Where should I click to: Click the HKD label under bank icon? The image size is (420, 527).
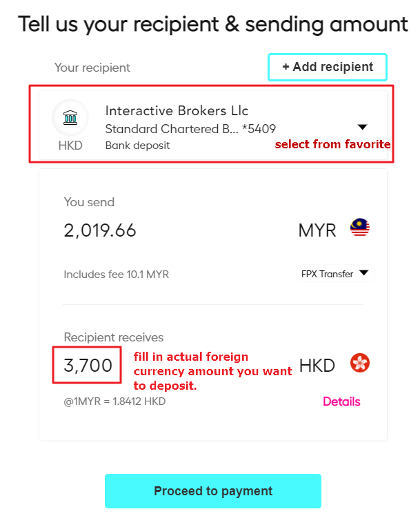[70, 146]
